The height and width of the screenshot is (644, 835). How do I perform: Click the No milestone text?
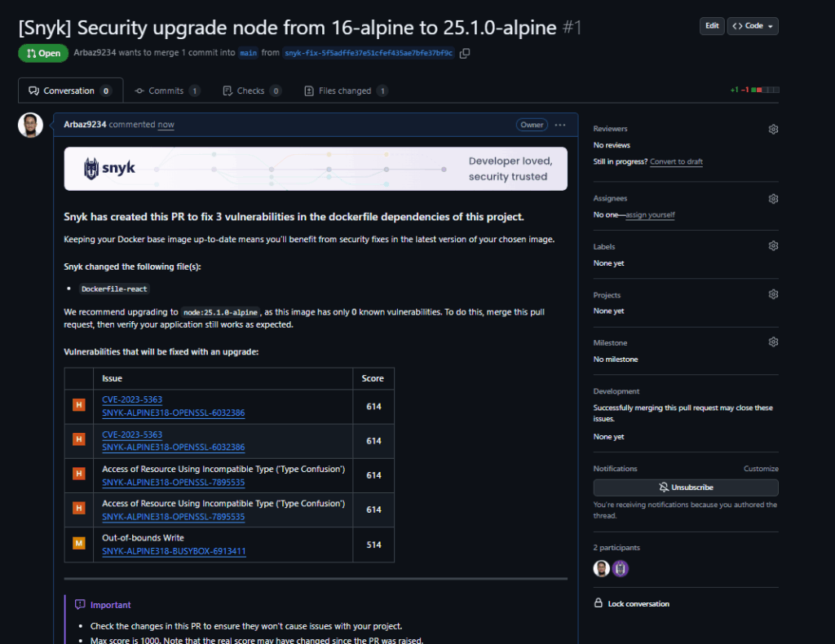click(616, 359)
